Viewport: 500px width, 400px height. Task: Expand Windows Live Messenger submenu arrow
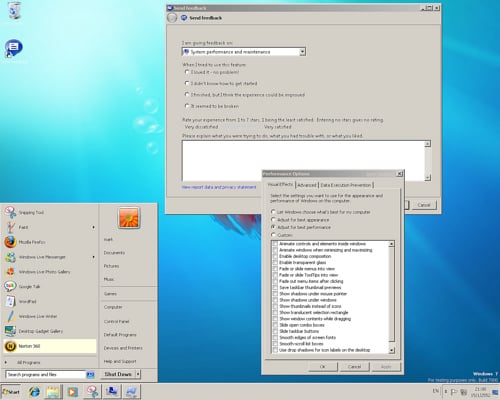[93, 257]
